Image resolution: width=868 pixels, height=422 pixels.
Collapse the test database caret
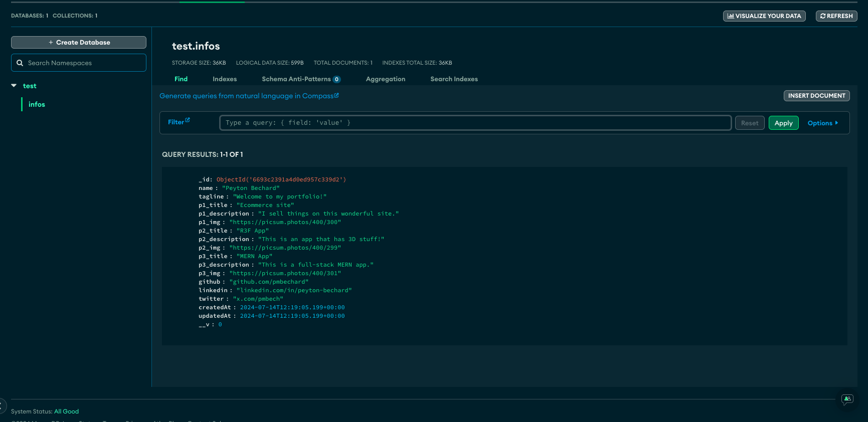14,86
